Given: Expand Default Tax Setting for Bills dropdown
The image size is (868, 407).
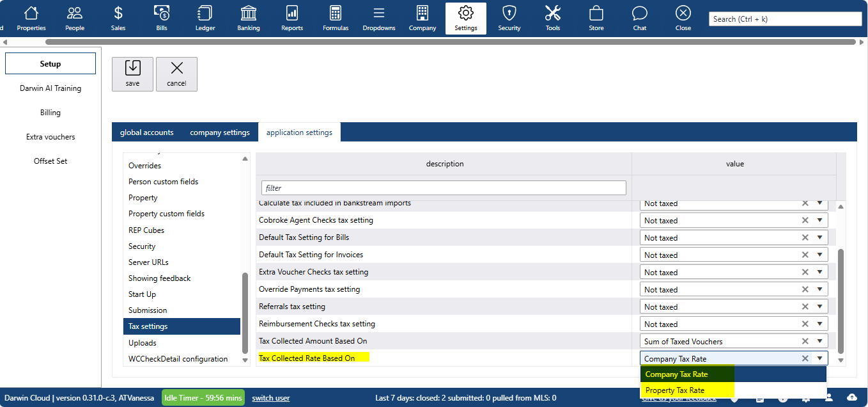Looking at the screenshot, I should click(819, 237).
